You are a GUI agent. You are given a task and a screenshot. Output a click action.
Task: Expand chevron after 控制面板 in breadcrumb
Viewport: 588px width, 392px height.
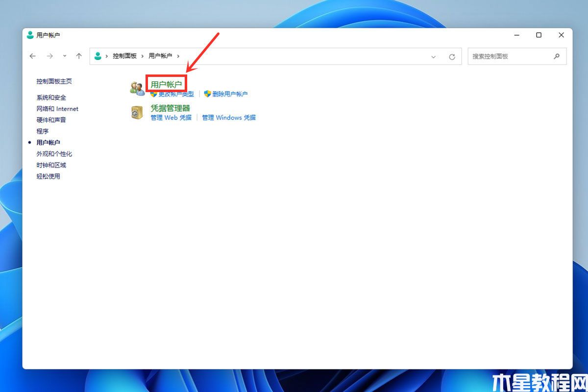tap(143, 56)
